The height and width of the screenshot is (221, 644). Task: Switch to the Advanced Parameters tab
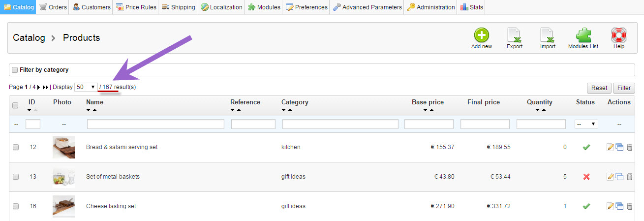pyautogui.click(x=368, y=7)
